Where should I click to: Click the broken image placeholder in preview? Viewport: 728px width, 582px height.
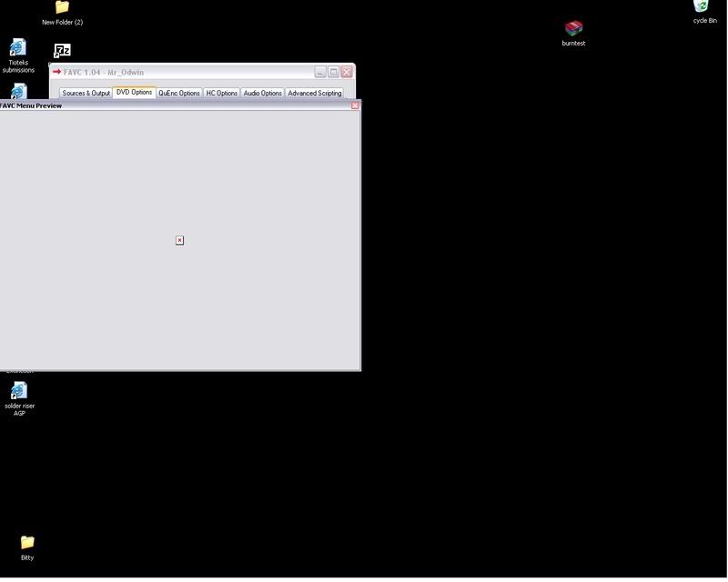point(179,240)
